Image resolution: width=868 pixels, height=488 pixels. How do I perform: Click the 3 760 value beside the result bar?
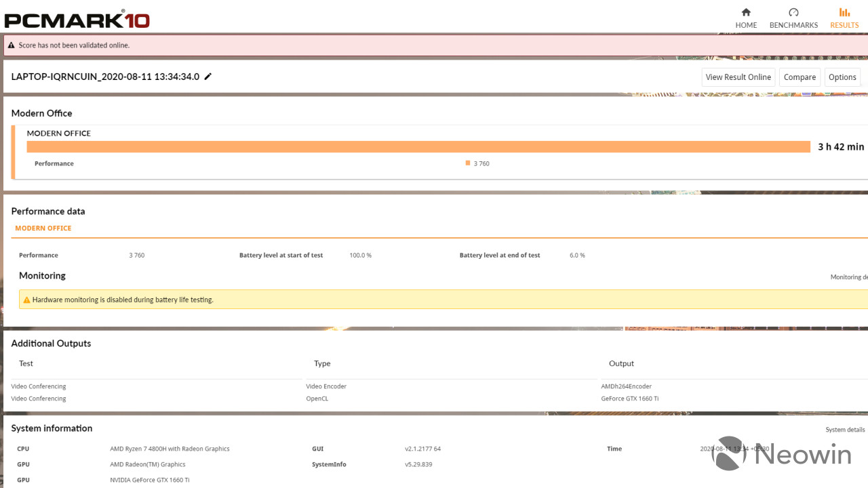[481, 164]
